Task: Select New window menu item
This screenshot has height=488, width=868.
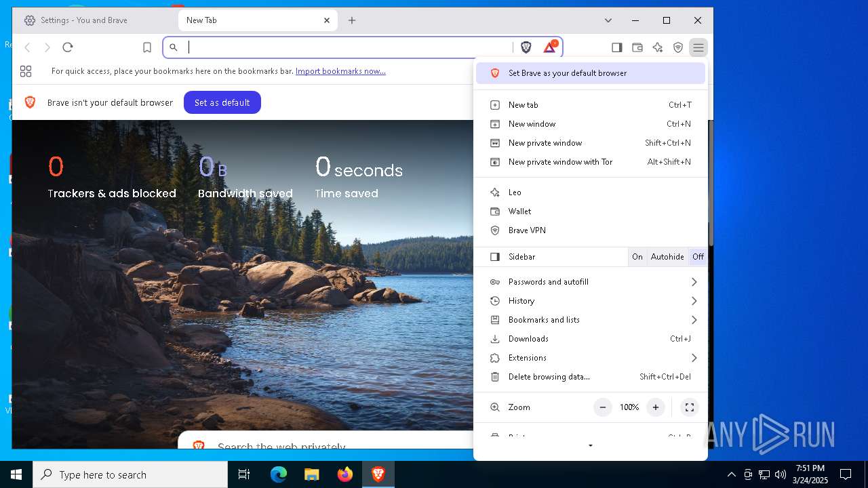Action: click(x=591, y=124)
